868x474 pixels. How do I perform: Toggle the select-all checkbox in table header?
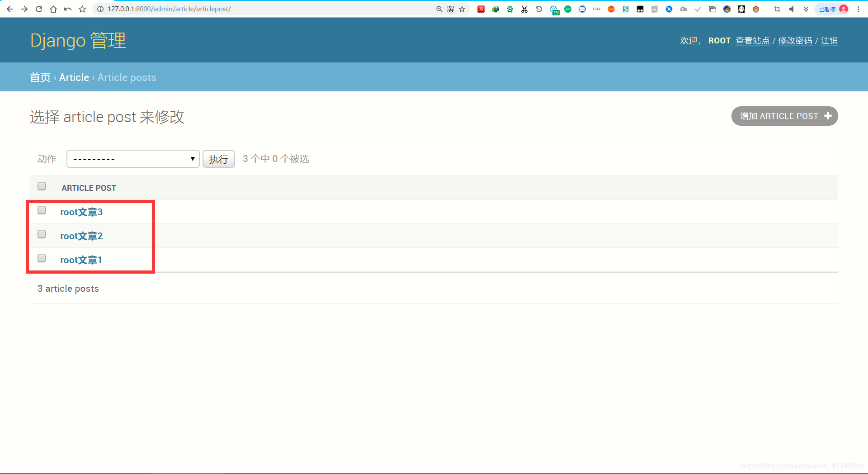[x=42, y=186]
